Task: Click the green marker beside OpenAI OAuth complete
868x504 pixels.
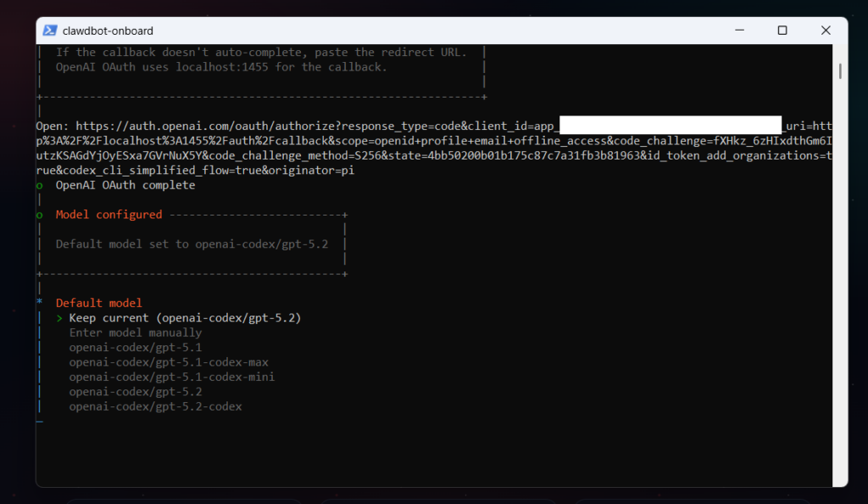Action: coord(40,185)
